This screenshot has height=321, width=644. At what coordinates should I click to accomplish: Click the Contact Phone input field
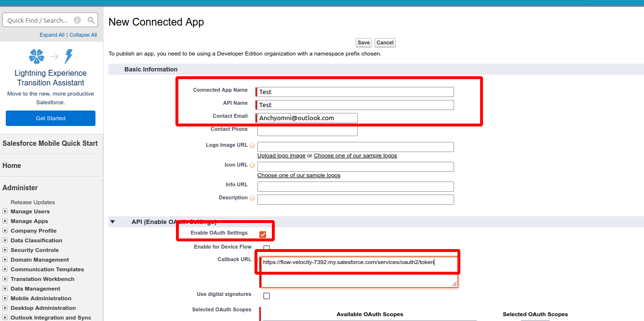click(x=308, y=131)
